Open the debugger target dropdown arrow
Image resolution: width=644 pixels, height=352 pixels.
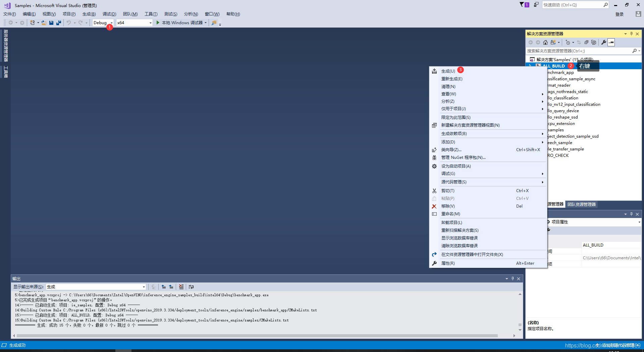point(206,23)
